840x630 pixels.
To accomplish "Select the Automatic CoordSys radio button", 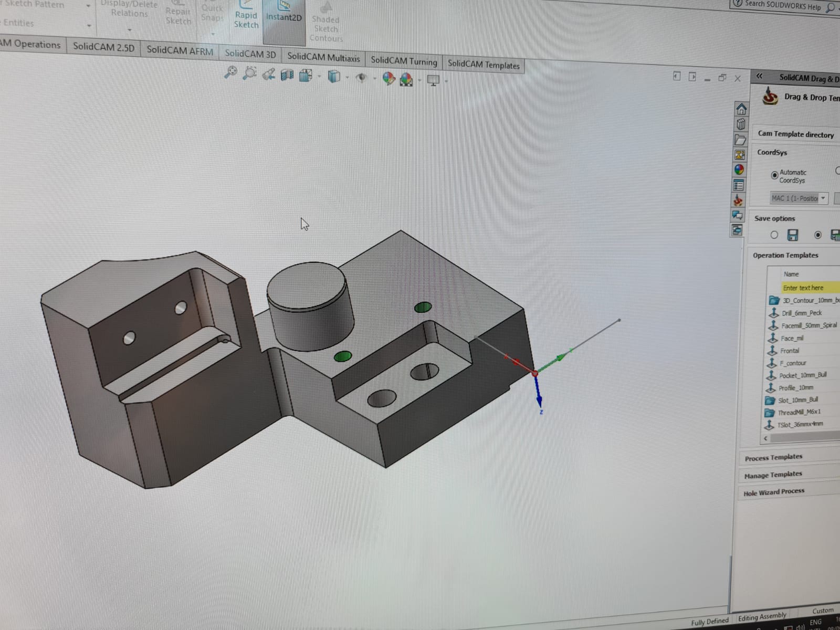I will (x=774, y=175).
